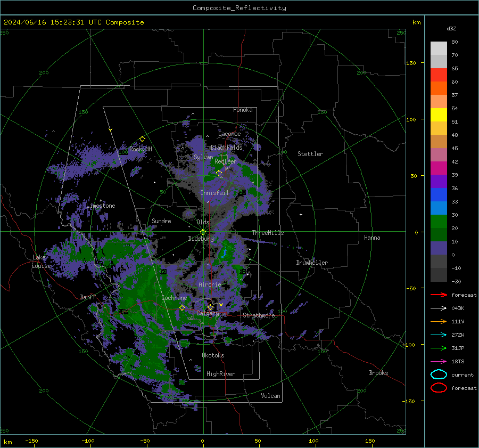Click the Blackfalds city label
The height and width of the screenshot is (448, 479).
click(226, 148)
